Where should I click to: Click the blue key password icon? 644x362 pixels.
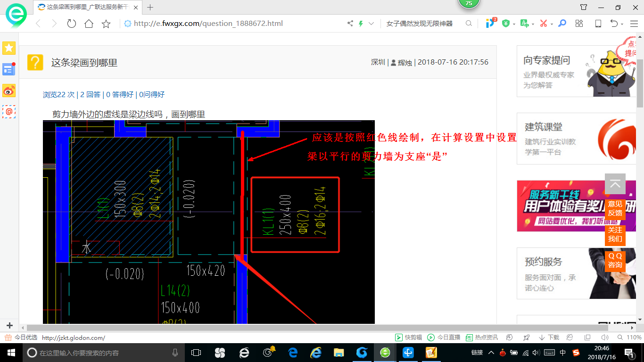(562, 23)
